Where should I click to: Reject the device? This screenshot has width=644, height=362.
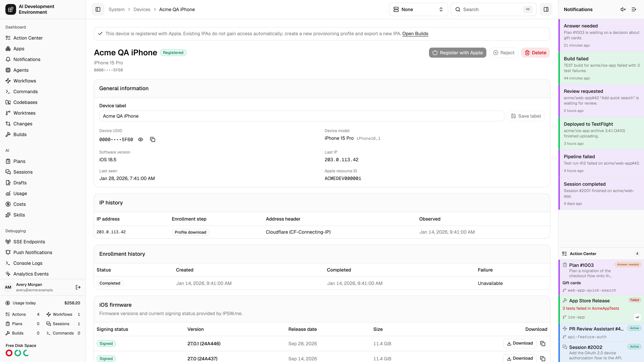503,53
